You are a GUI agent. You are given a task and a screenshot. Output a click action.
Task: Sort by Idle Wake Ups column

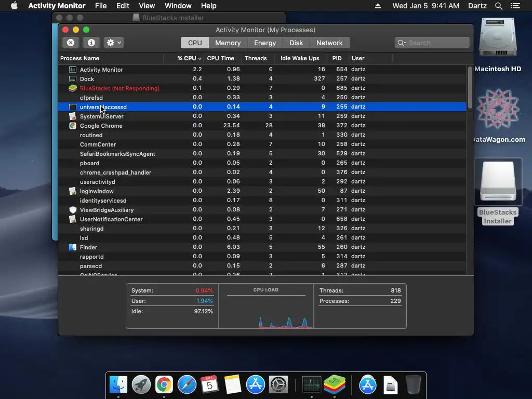pyautogui.click(x=300, y=58)
